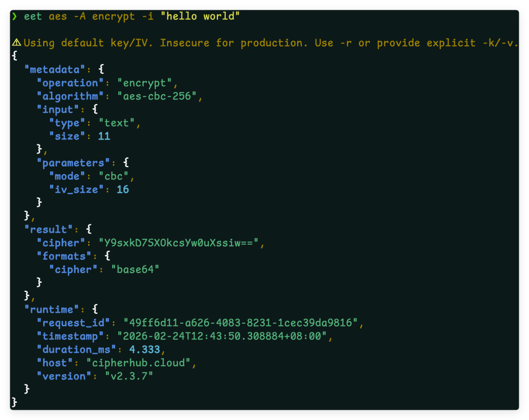The image size is (529, 420).
Task: Click the algorithm value aes-cbc-256
Action: coord(157,96)
